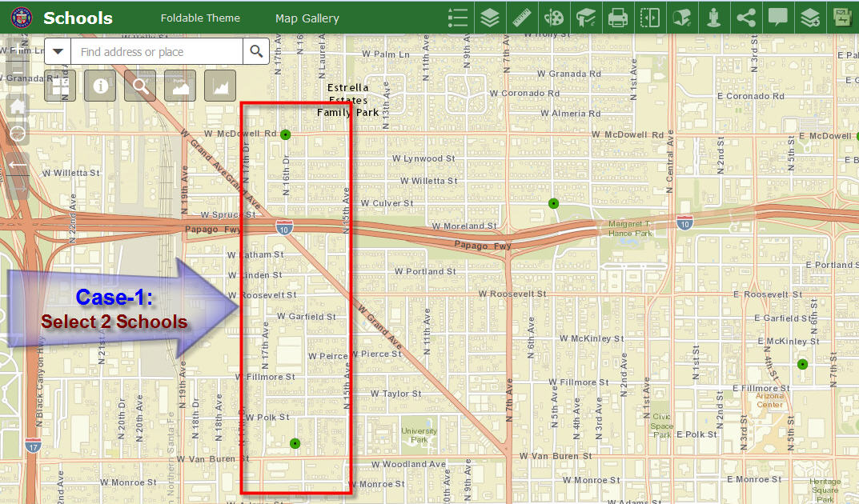Open the Draw palette tool
The height and width of the screenshot is (504, 859).
[554, 18]
